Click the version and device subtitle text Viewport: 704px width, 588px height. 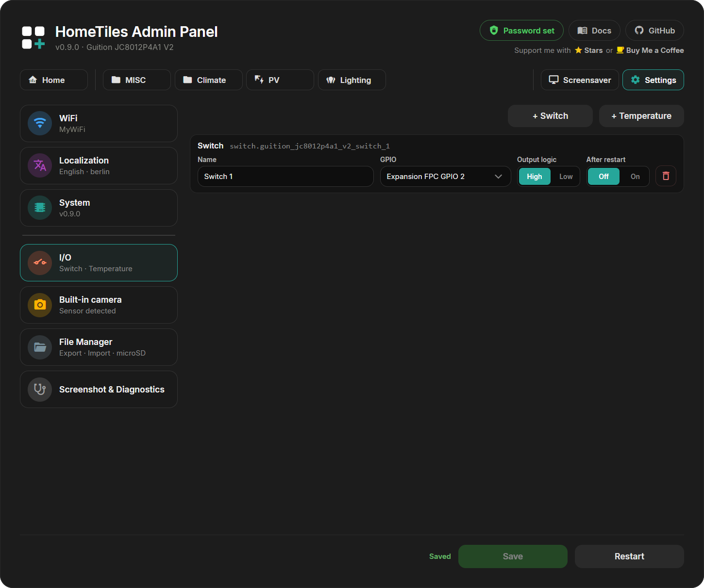pyautogui.click(x=114, y=47)
